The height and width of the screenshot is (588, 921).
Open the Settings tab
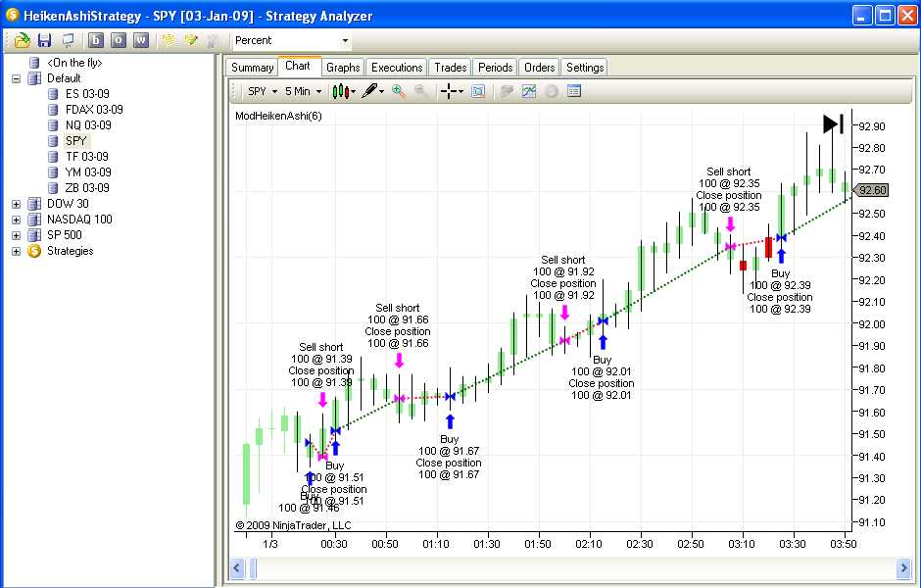(585, 68)
